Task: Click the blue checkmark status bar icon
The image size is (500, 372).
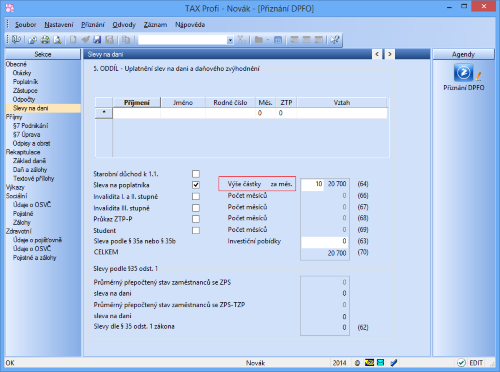Action: coord(393,362)
